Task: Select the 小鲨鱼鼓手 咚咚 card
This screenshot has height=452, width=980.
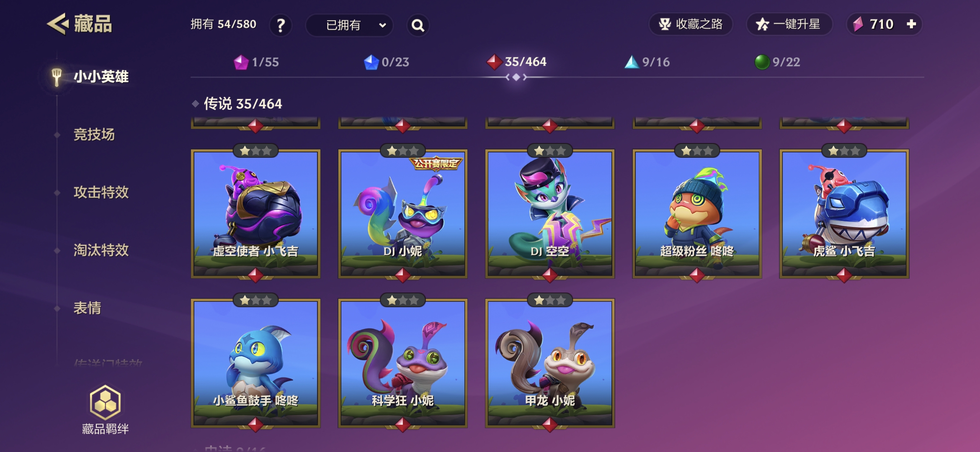Action: (255, 362)
